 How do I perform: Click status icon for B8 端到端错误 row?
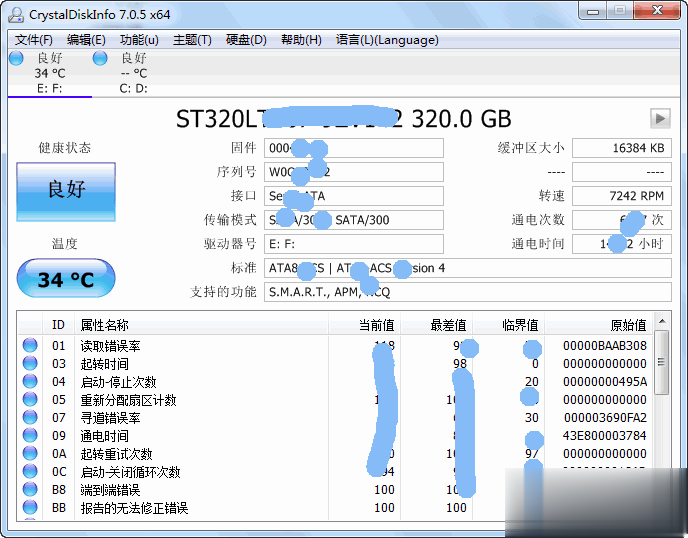(30, 489)
